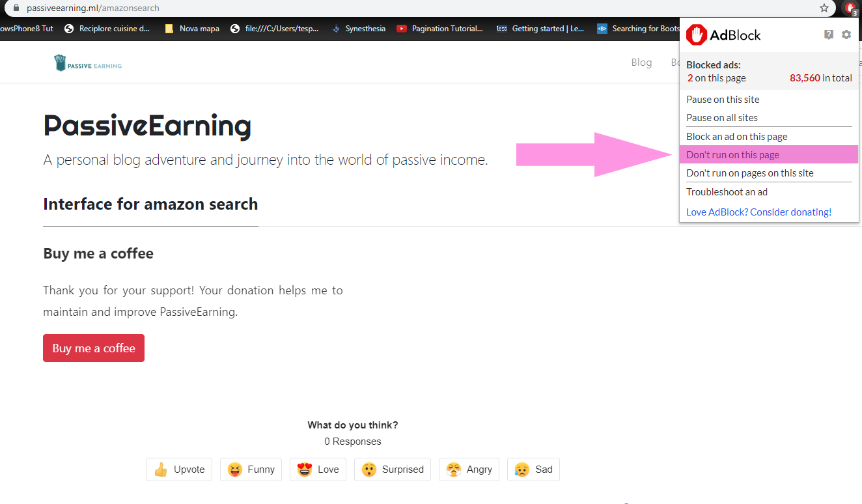Open the Blog navigation link

[641, 63]
